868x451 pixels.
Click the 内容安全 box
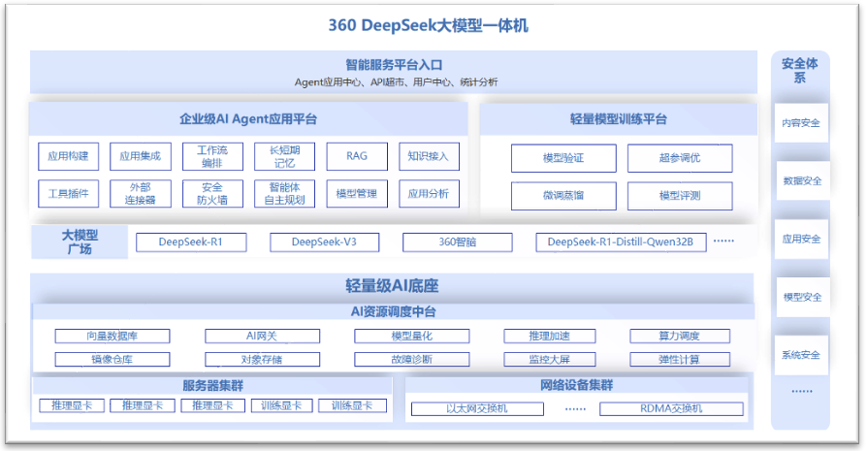(x=801, y=123)
